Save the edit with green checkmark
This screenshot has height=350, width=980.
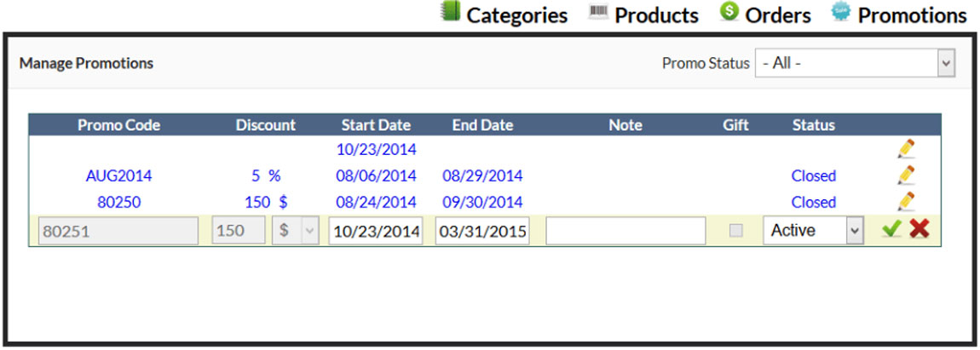(x=891, y=230)
